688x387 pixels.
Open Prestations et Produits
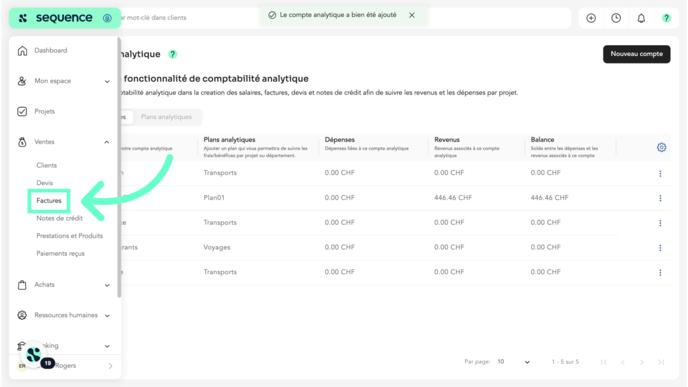click(x=69, y=236)
